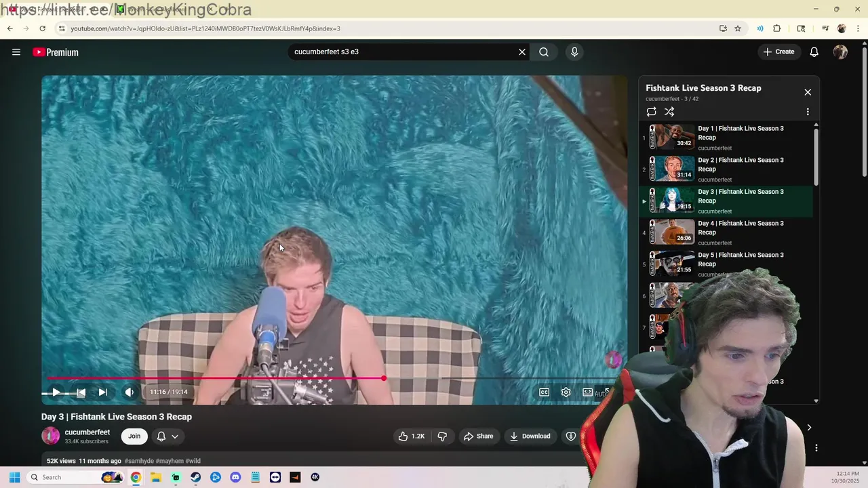Bookmark this page with star icon

[x=738, y=28]
